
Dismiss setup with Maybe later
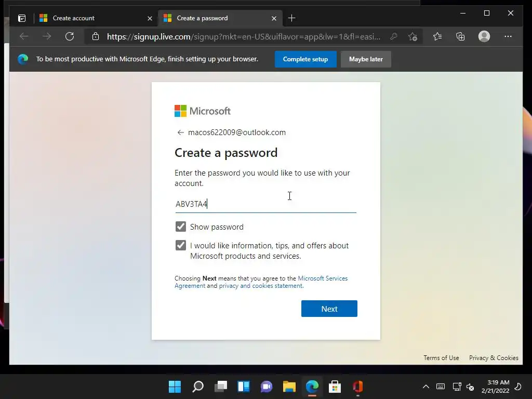click(366, 59)
